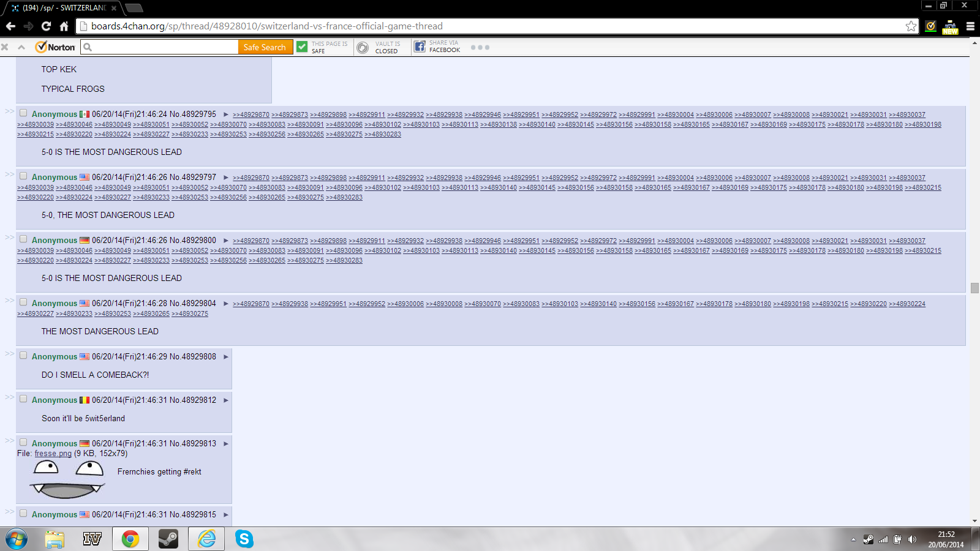Open File Explorer from the taskbar
The image size is (980, 551).
[55, 539]
